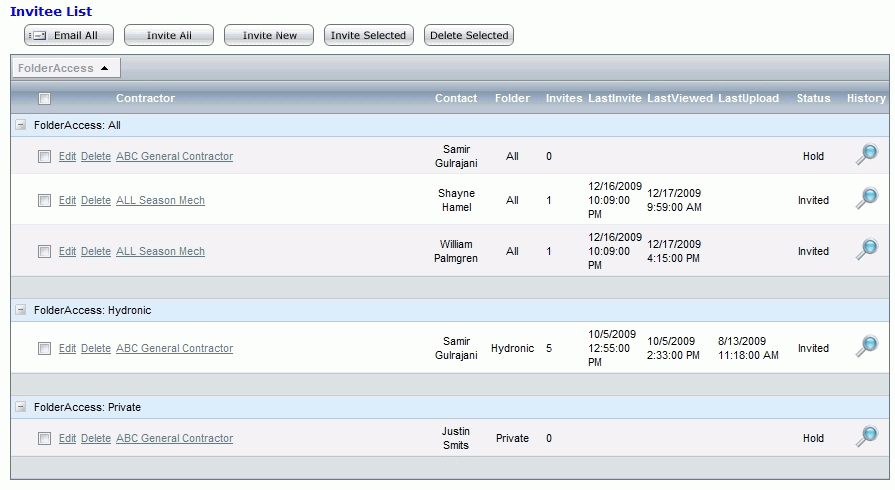Open history icon for first ABC General Contractor
Image resolution: width=895 pixels, height=490 pixels.
click(866, 155)
